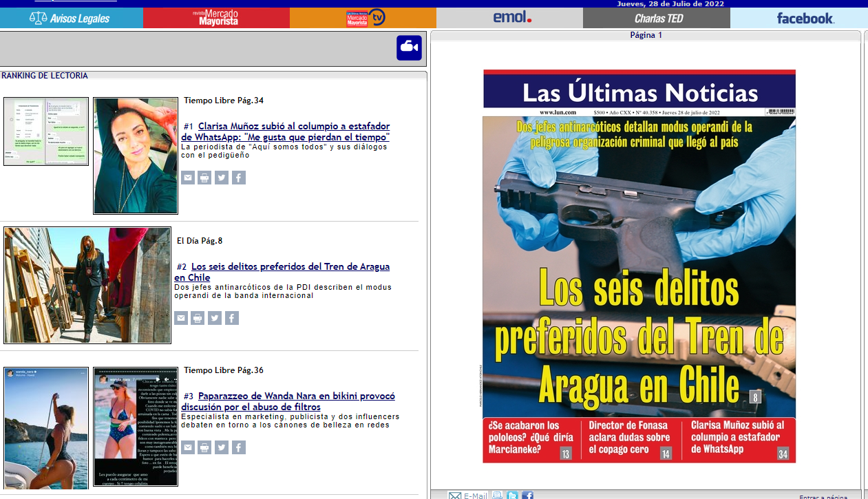868x499 pixels.
Task: Click the Tiempo Libre Pág.34 label
Action: coord(224,100)
